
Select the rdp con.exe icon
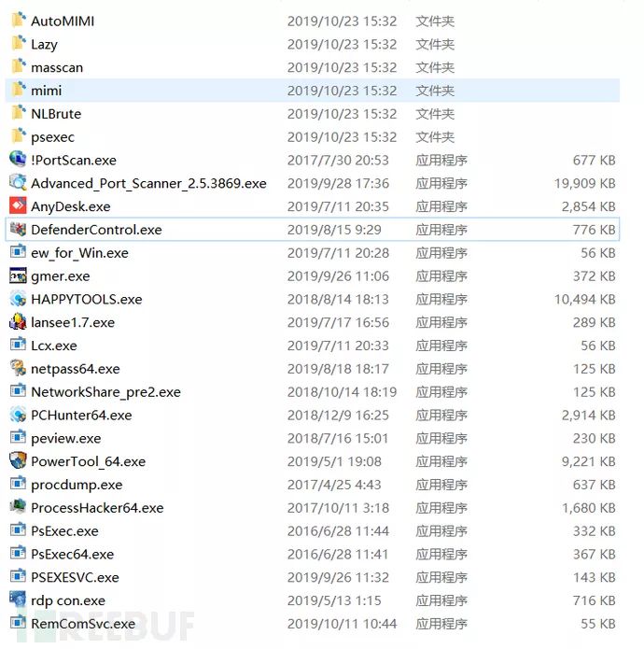18,600
